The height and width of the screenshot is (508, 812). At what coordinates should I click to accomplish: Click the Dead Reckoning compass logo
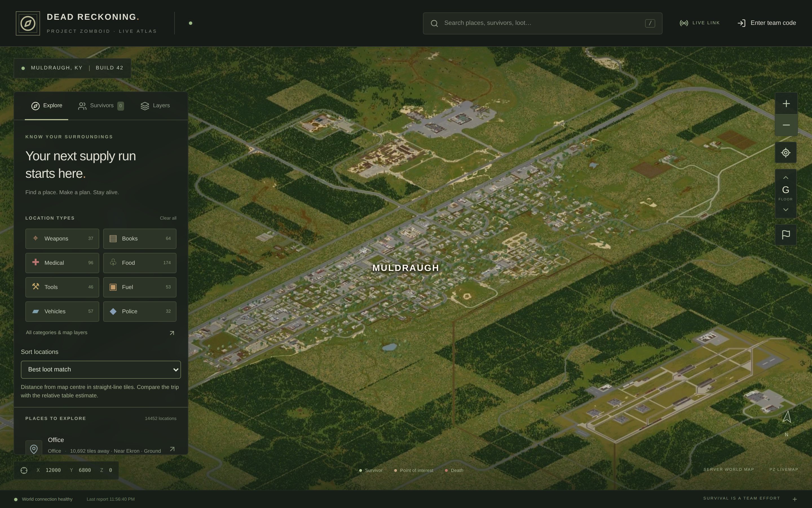(x=28, y=23)
